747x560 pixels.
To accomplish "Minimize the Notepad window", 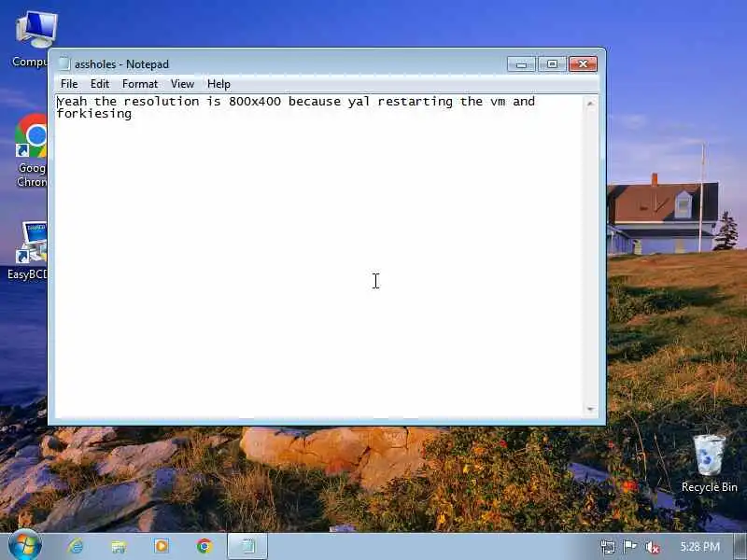I will pos(521,63).
